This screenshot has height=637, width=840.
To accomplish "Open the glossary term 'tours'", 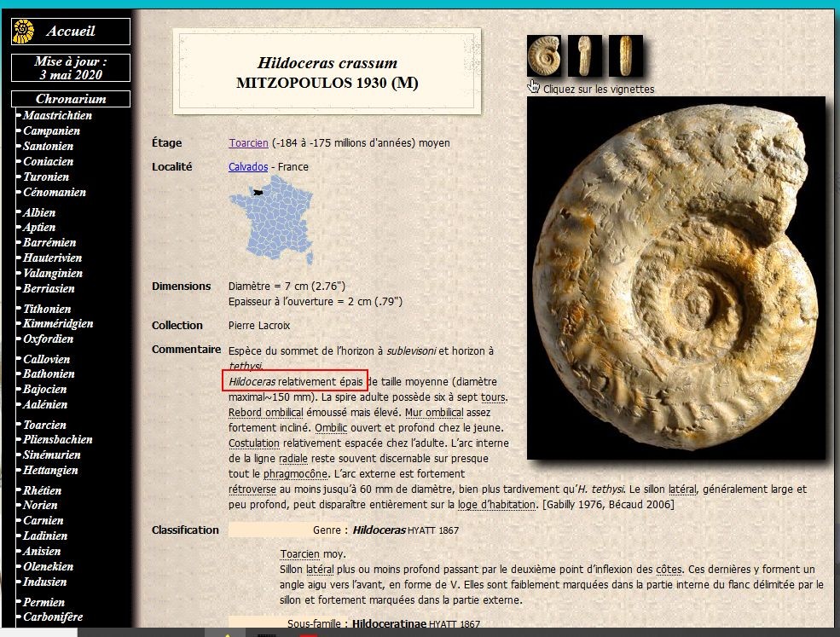I will pyautogui.click(x=493, y=397).
